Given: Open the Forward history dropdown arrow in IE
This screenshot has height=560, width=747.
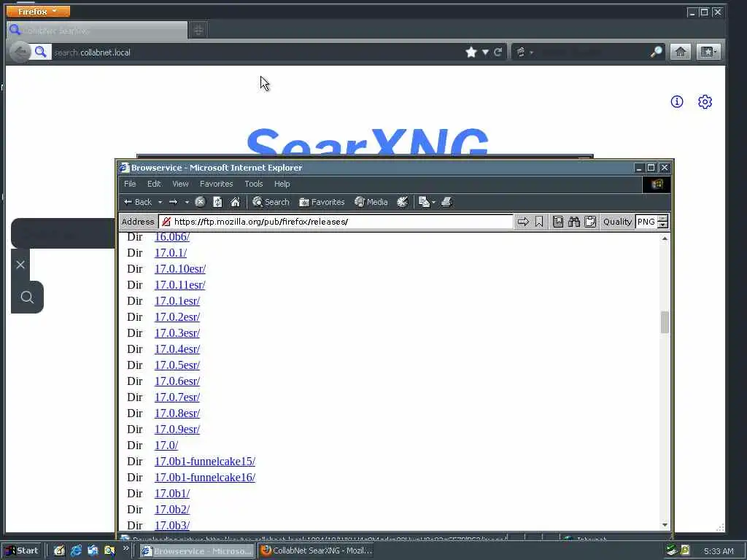Looking at the screenshot, I should (x=187, y=202).
